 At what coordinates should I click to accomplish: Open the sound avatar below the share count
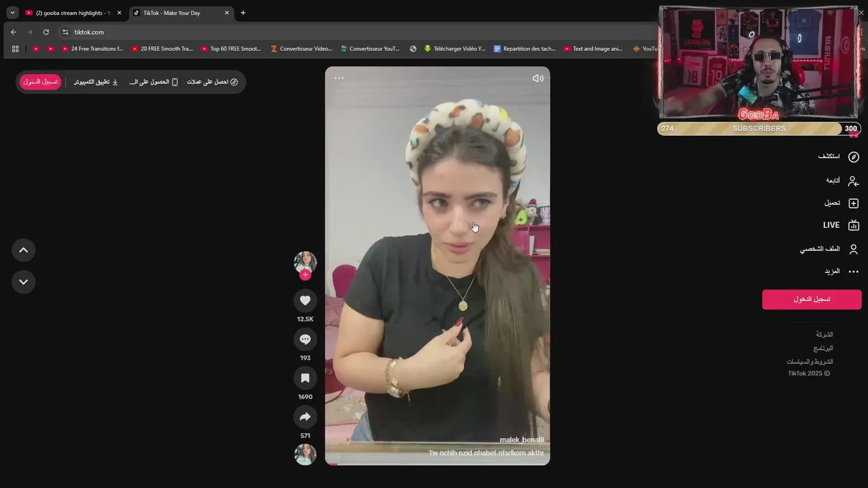click(x=305, y=454)
